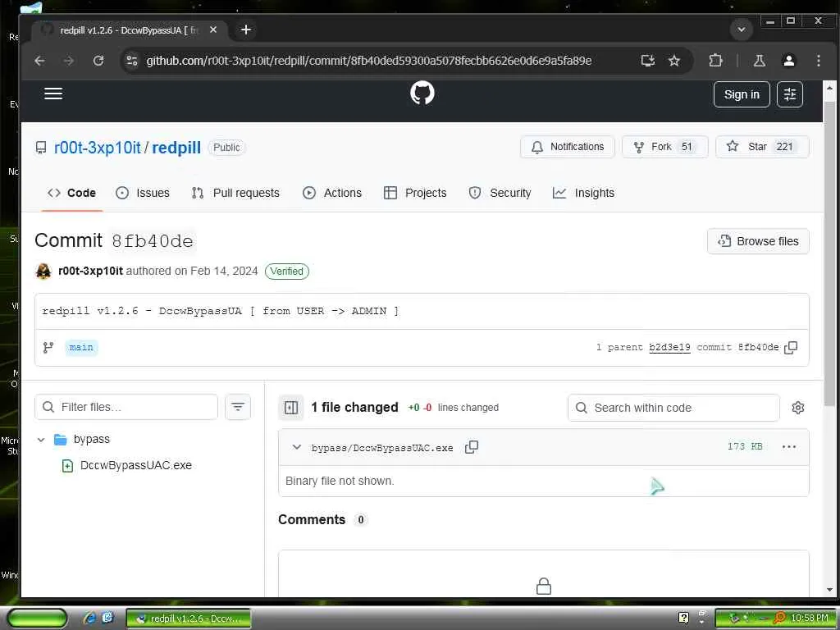Toggle the file tree side panel
This screenshot has height=630, width=840.
[x=291, y=408]
